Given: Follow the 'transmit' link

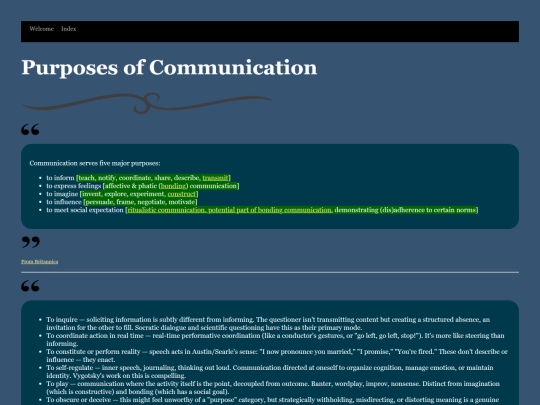Looking at the screenshot, I should (215, 178).
